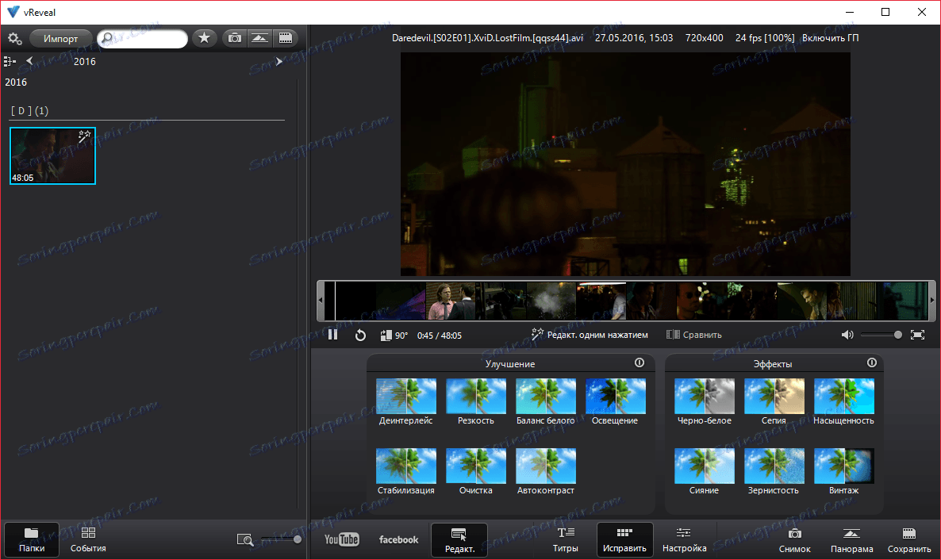The image size is (941, 560).
Task: Mute the volume speaker icon
Action: [x=847, y=335]
